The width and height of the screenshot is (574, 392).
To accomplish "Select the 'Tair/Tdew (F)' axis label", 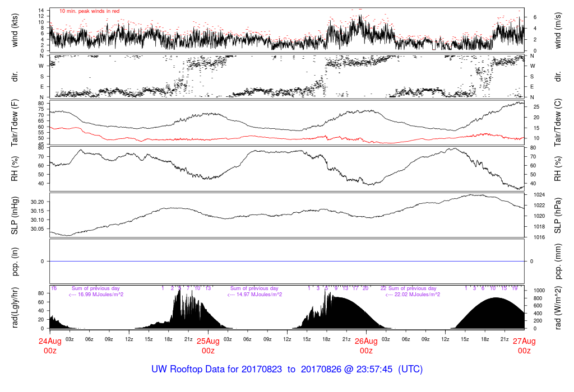I will (x=15, y=123).
